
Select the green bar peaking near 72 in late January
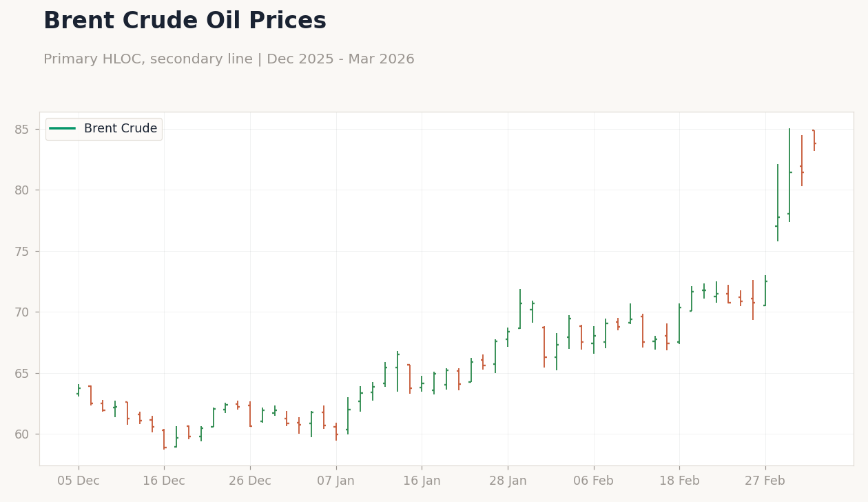pos(520,309)
